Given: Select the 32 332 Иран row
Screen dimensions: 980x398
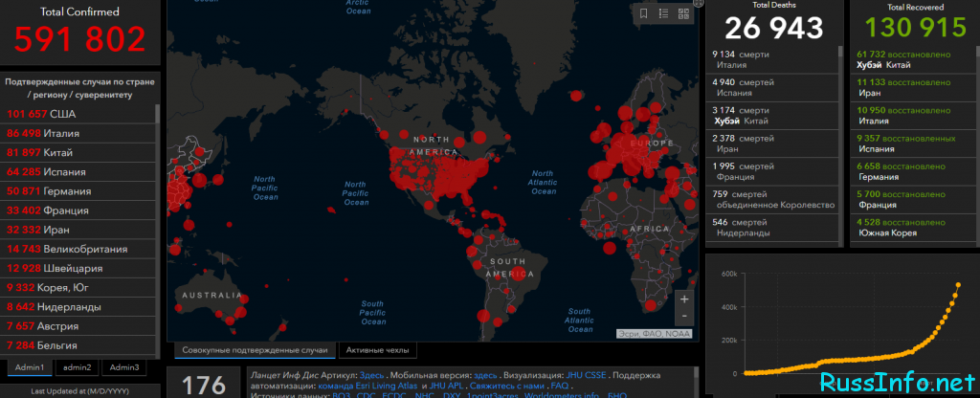Looking at the screenshot, I should 78,230.
